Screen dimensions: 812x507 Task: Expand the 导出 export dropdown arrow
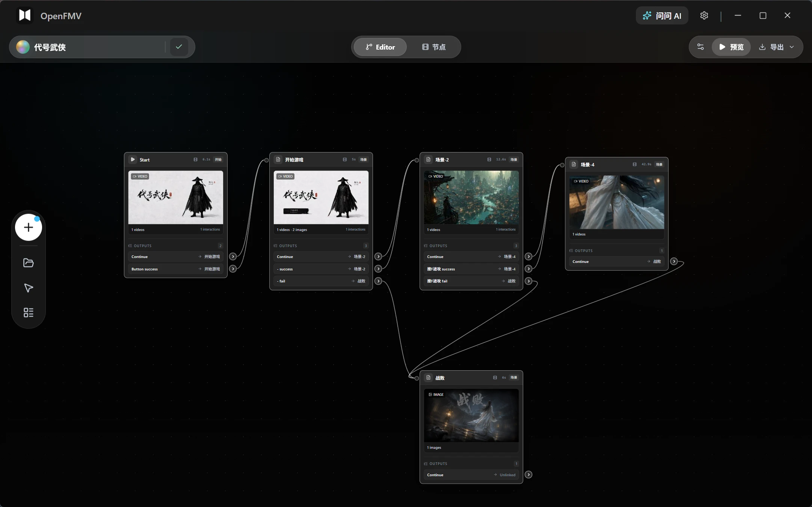click(x=792, y=47)
